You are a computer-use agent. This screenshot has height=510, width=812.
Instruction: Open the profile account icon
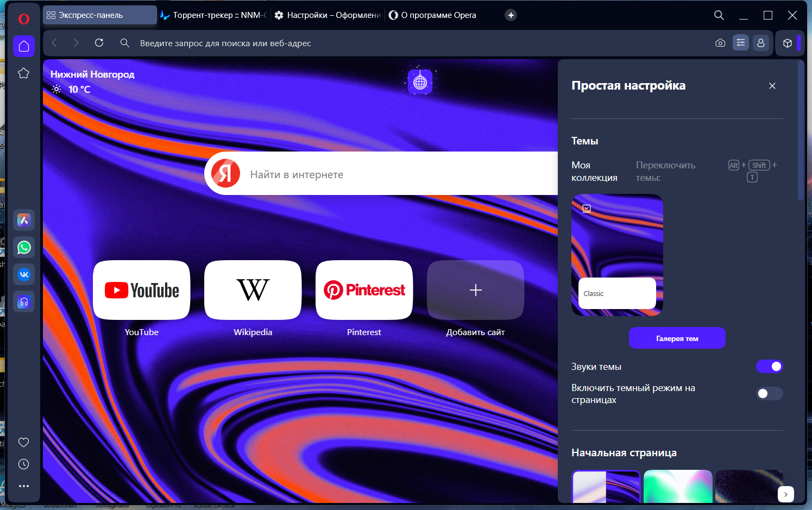tap(761, 43)
